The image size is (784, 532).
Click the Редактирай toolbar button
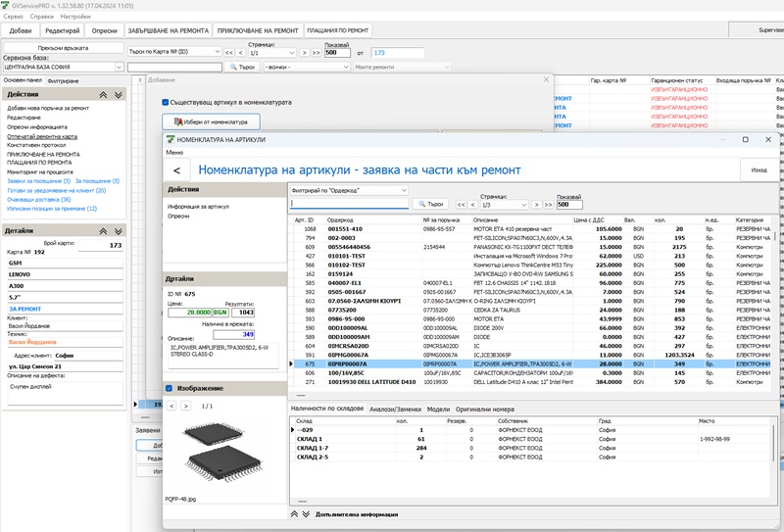click(x=63, y=30)
